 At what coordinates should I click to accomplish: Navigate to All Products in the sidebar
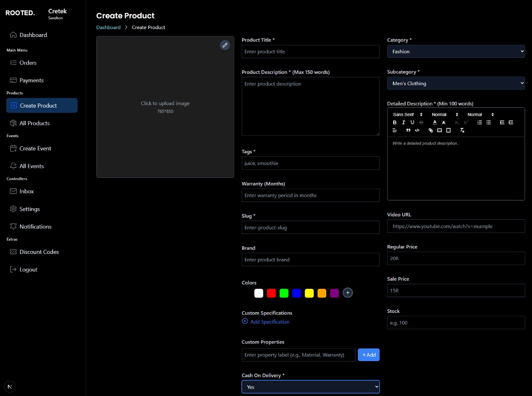click(34, 123)
